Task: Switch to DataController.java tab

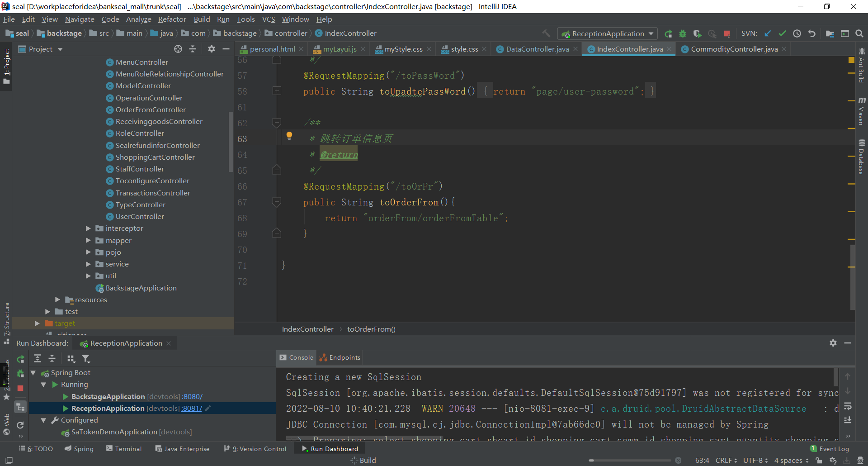Action: [537, 49]
